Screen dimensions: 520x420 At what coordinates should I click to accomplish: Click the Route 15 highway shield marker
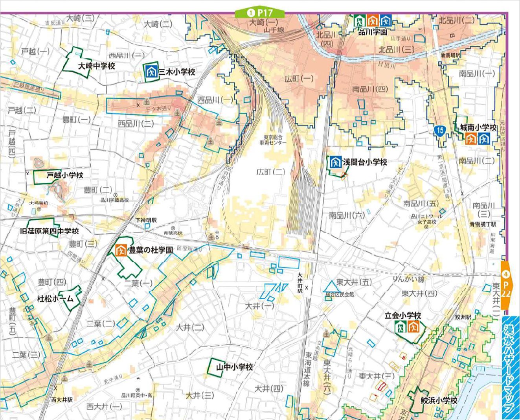pos(439,131)
